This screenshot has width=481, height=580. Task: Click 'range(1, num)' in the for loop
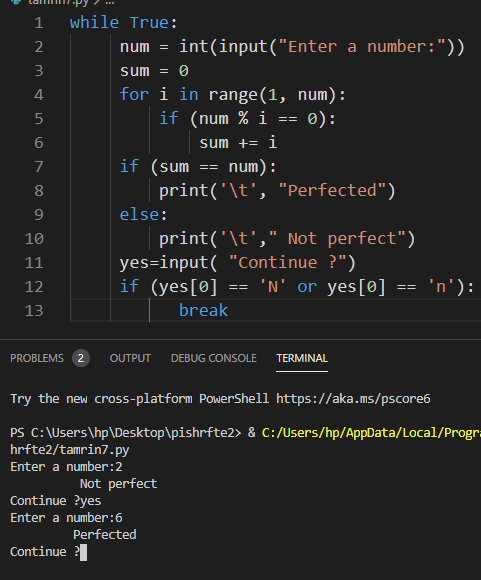(273, 95)
